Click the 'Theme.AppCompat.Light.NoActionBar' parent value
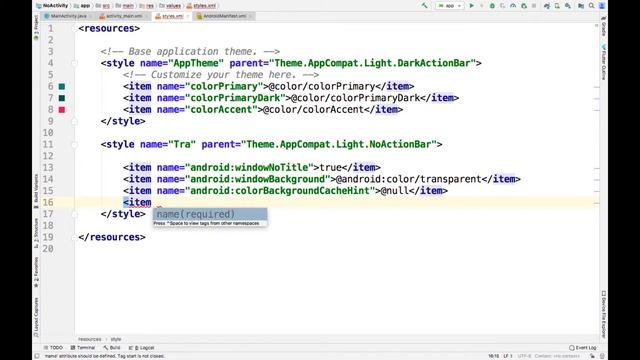The width and height of the screenshot is (640, 360). [x=339, y=144]
